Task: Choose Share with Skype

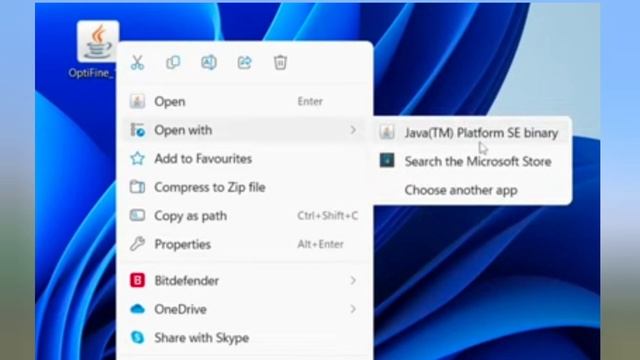Action: [244, 338]
